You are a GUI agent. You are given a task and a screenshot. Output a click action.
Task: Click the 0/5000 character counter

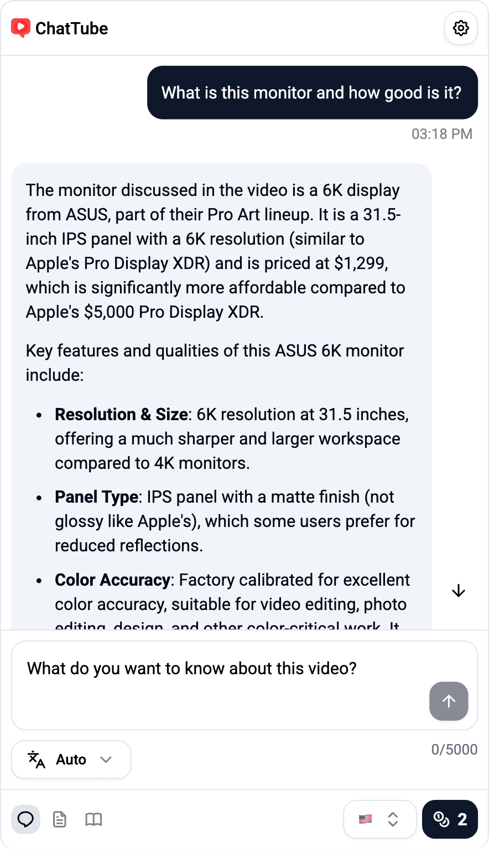(x=454, y=750)
